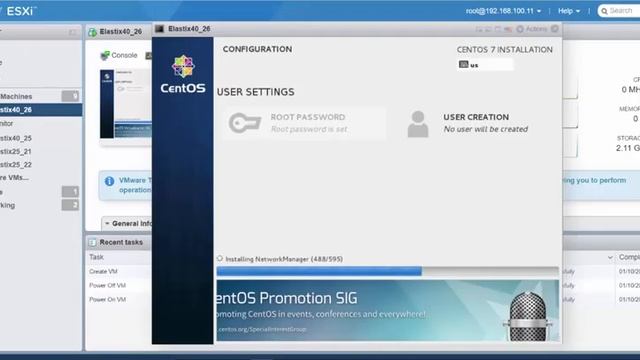Select the Create VM task row

[x=103, y=271]
